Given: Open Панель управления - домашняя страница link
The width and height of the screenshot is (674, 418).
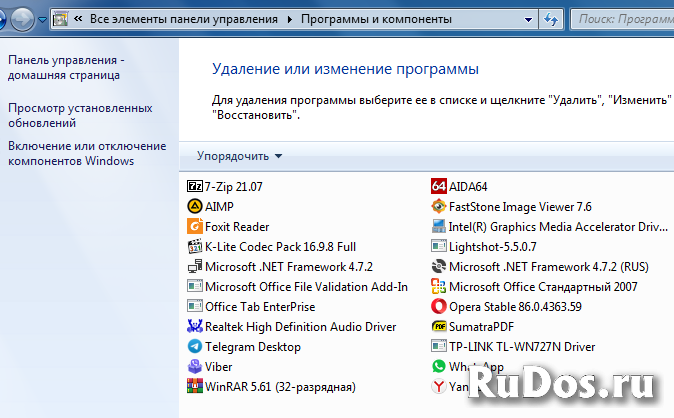Looking at the screenshot, I should click(x=66, y=68).
